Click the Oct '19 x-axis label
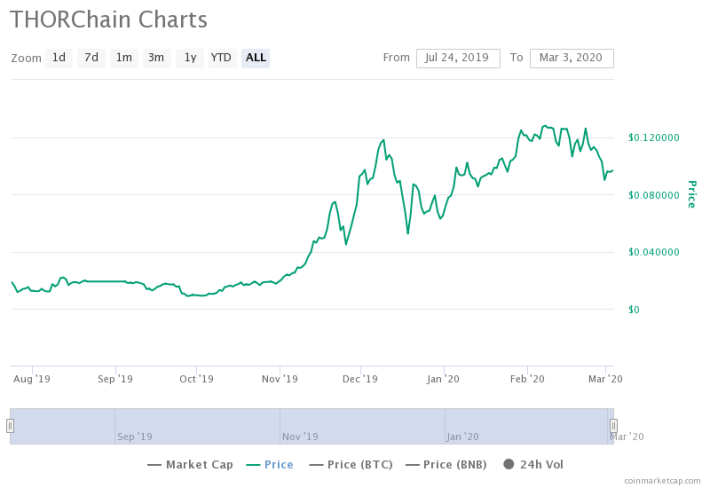 click(x=196, y=379)
